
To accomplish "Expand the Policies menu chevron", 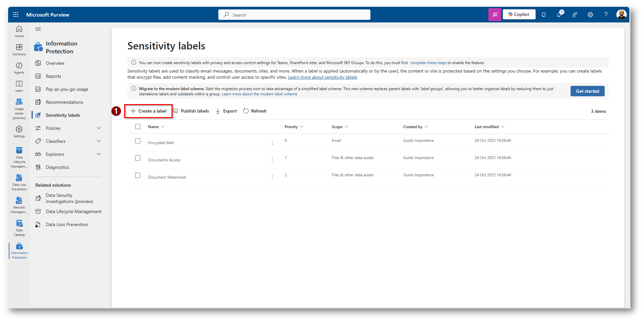I will pyautogui.click(x=99, y=128).
